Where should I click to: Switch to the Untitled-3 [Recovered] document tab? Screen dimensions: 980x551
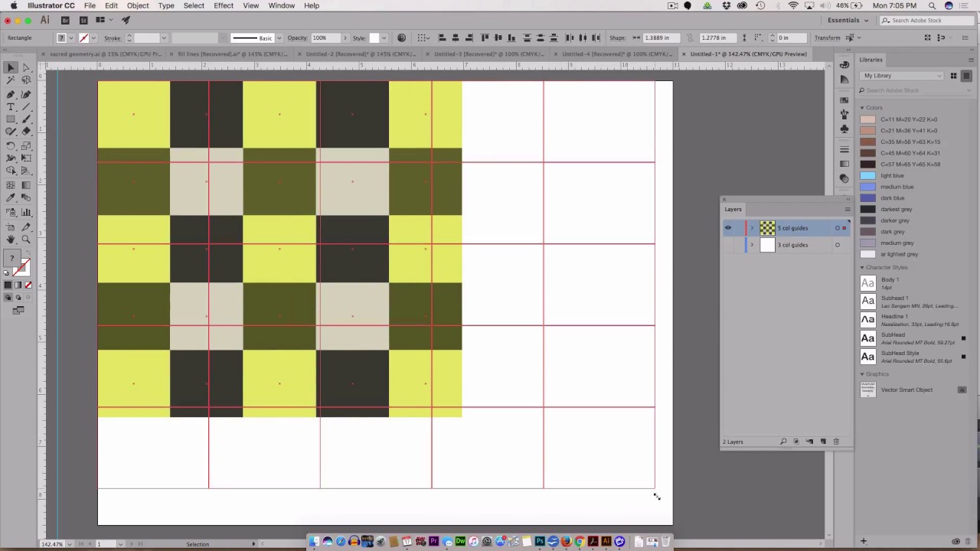point(488,54)
